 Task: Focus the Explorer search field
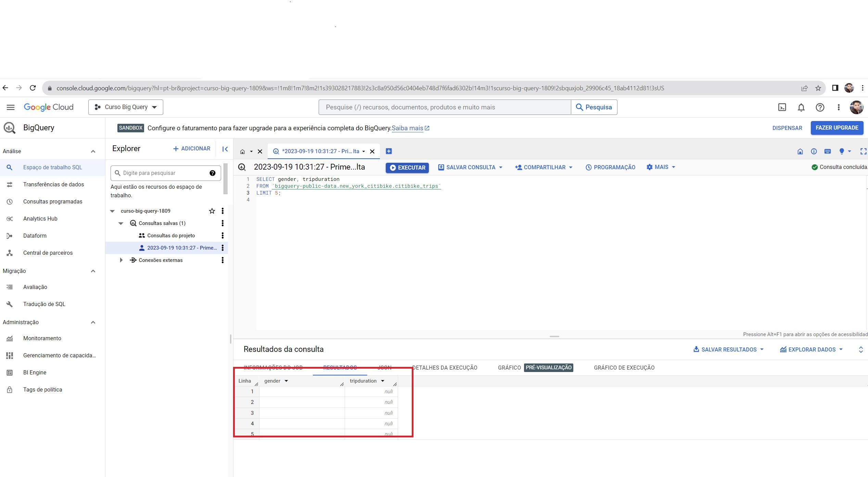(166, 173)
